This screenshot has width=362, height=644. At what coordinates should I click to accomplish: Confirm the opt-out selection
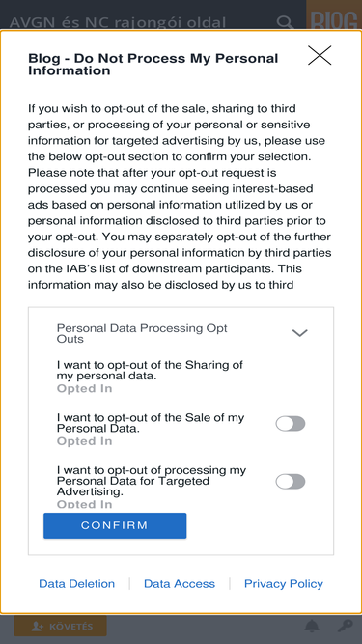click(115, 525)
